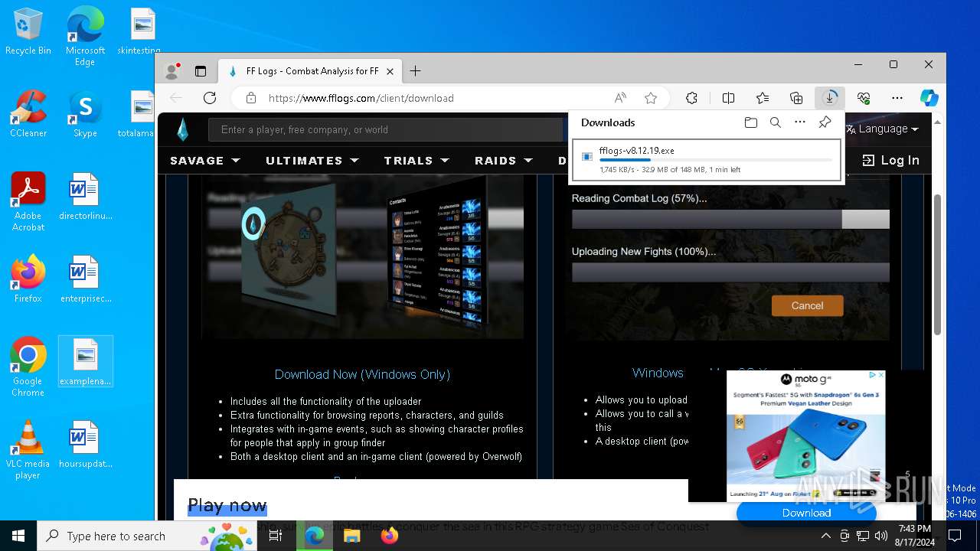Open File Explorer from taskbar
Viewport: 980px width, 551px height.
(351, 536)
